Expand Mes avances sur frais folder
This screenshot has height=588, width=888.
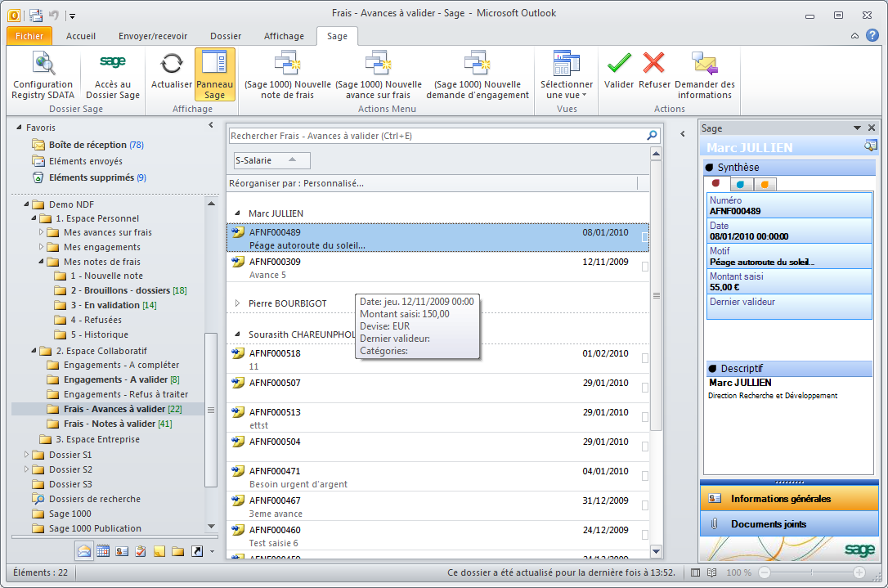click(41, 232)
